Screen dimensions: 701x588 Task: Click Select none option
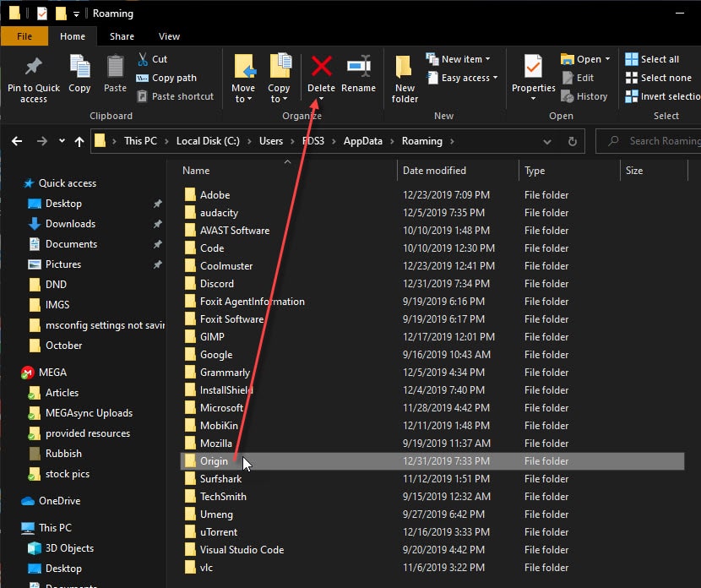659,78
